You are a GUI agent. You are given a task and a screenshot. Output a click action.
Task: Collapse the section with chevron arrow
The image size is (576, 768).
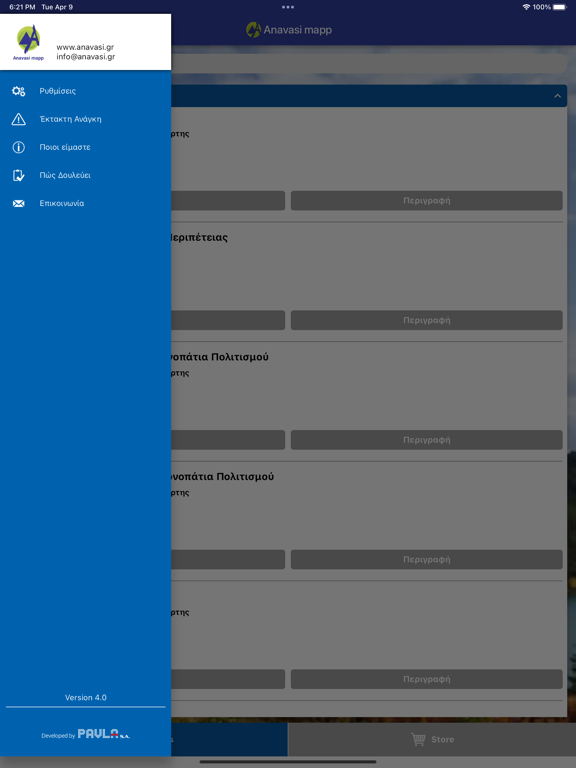pyautogui.click(x=557, y=96)
